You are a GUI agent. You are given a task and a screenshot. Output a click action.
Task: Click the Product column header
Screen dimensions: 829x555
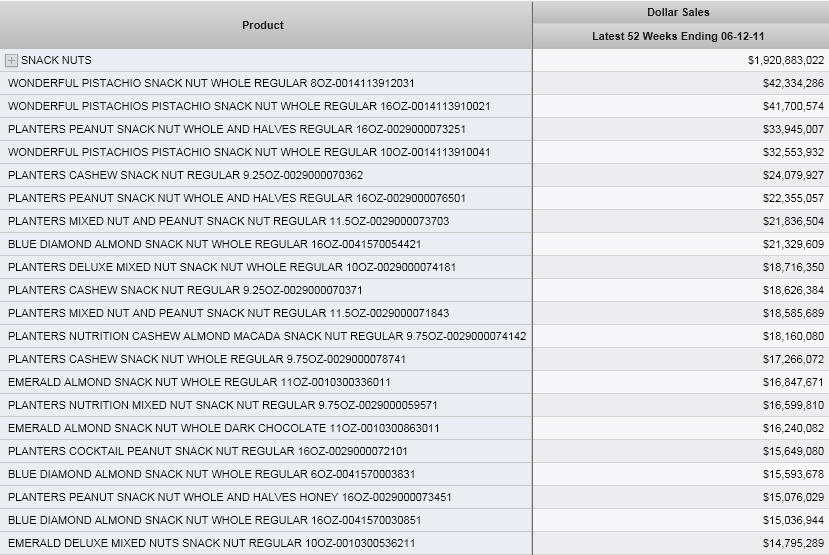pyautogui.click(x=263, y=25)
